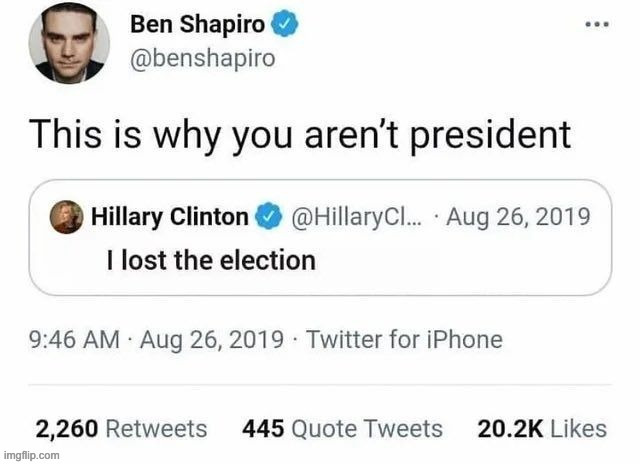The width and height of the screenshot is (640, 464).
Task: Click Hillary Clinton's small avatar in quote
Action: point(69,216)
